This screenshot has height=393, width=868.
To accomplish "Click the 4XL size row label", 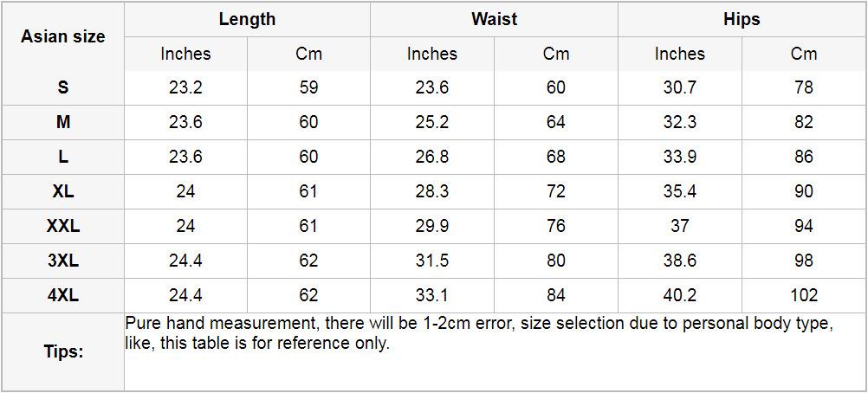I will point(63,295).
